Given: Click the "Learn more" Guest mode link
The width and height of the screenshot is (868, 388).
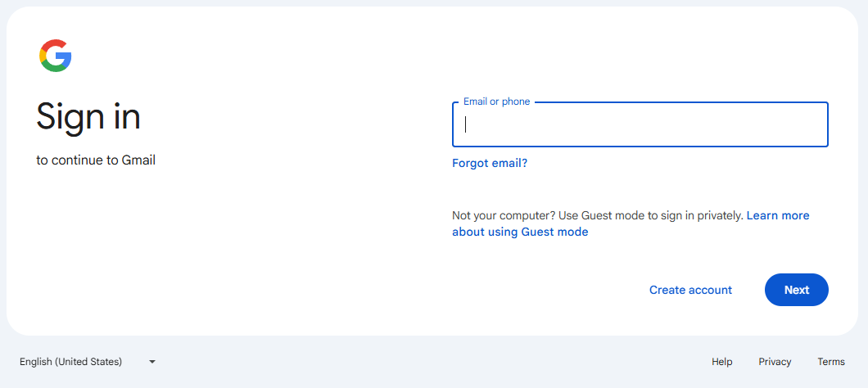Looking at the screenshot, I should tap(778, 215).
